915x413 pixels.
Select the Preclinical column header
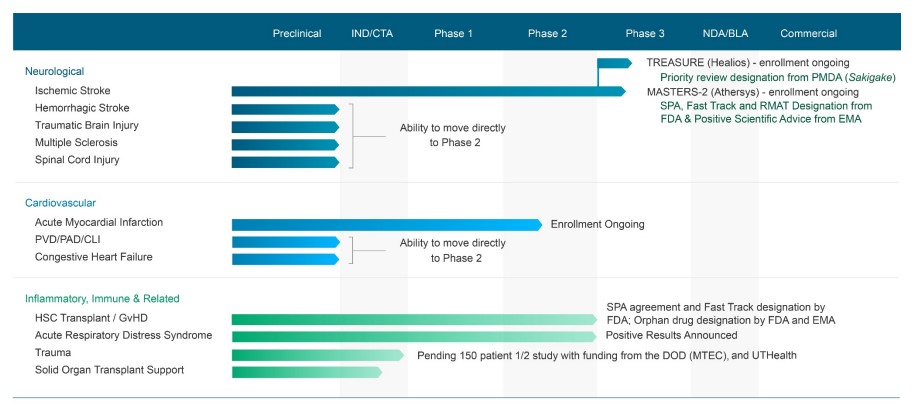point(297,34)
